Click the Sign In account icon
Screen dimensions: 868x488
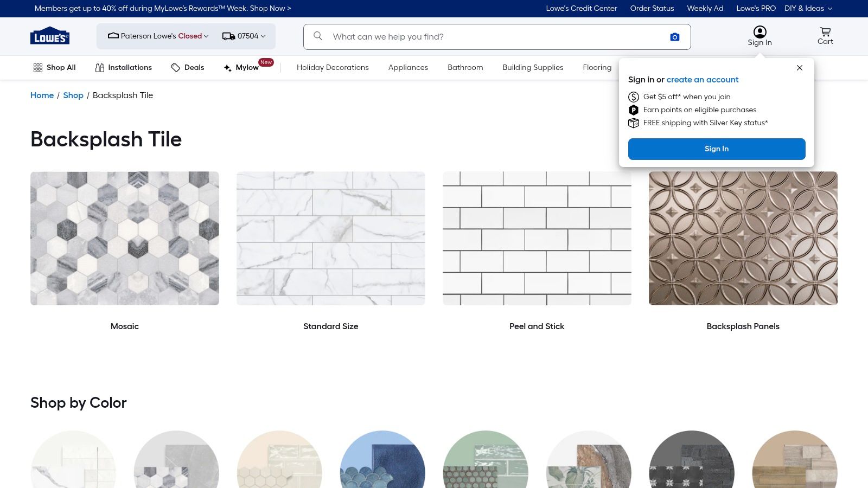click(x=759, y=31)
